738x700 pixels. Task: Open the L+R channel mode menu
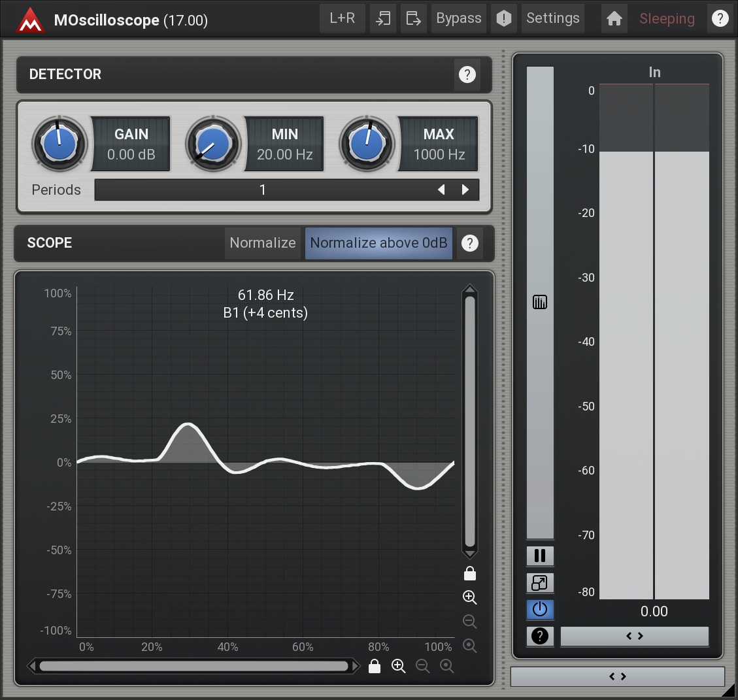pos(342,18)
